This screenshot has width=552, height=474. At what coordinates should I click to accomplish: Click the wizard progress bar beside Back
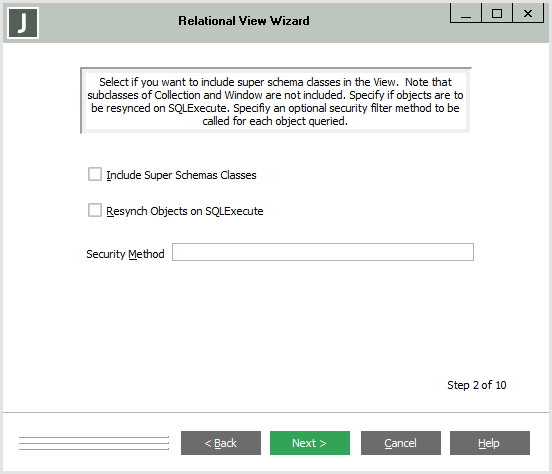tap(94, 443)
